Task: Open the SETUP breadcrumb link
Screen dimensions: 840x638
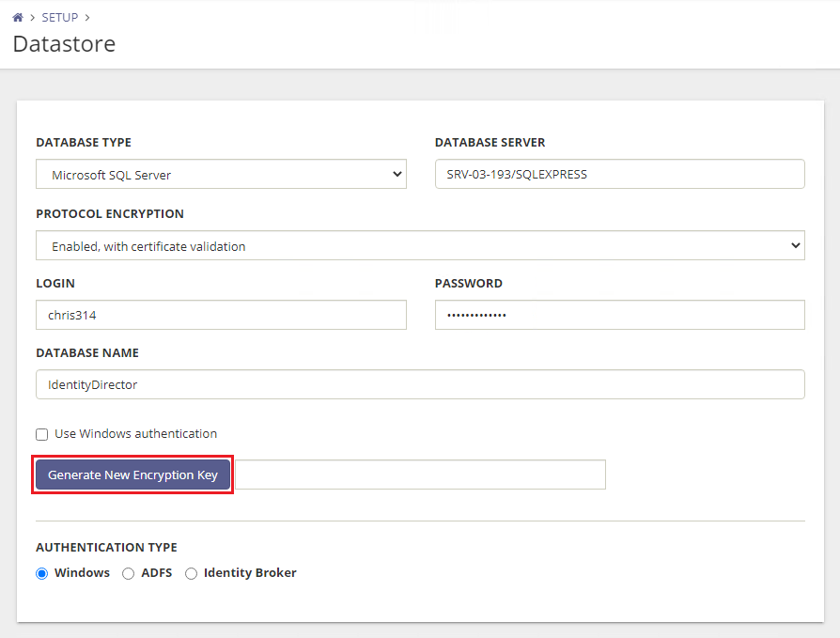Action: click(60, 18)
